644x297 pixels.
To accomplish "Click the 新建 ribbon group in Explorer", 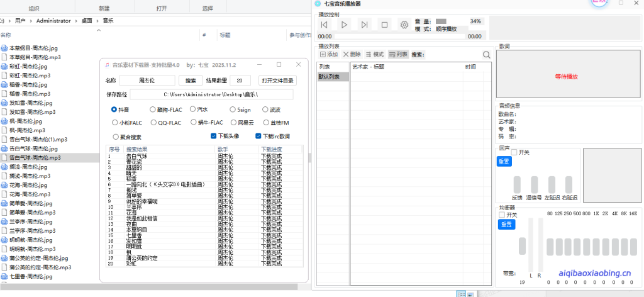I will (x=104, y=8).
